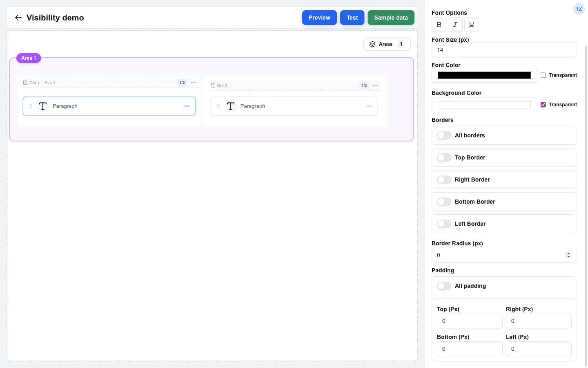The width and height of the screenshot is (588, 368).
Task: Enable the Top Border switch
Action: tap(444, 157)
